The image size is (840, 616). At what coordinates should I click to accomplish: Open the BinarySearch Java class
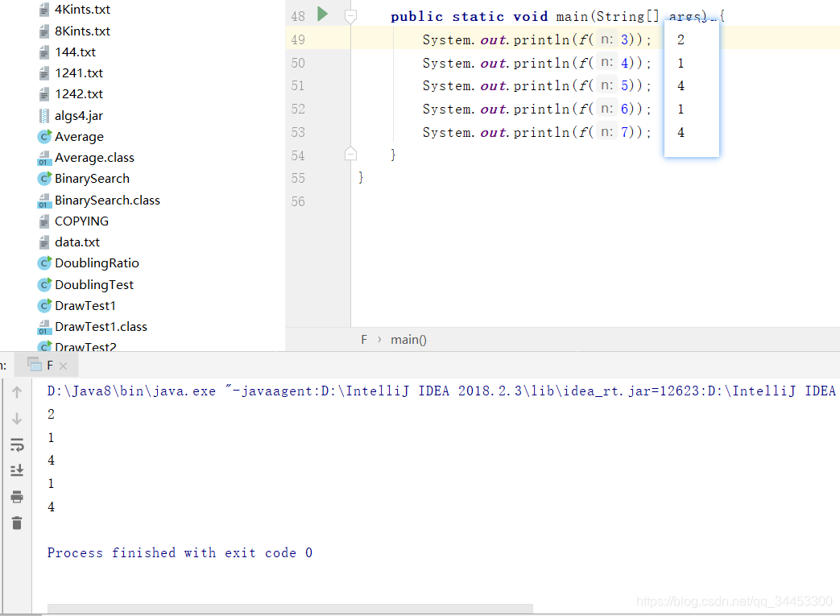pyautogui.click(x=92, y=179)
